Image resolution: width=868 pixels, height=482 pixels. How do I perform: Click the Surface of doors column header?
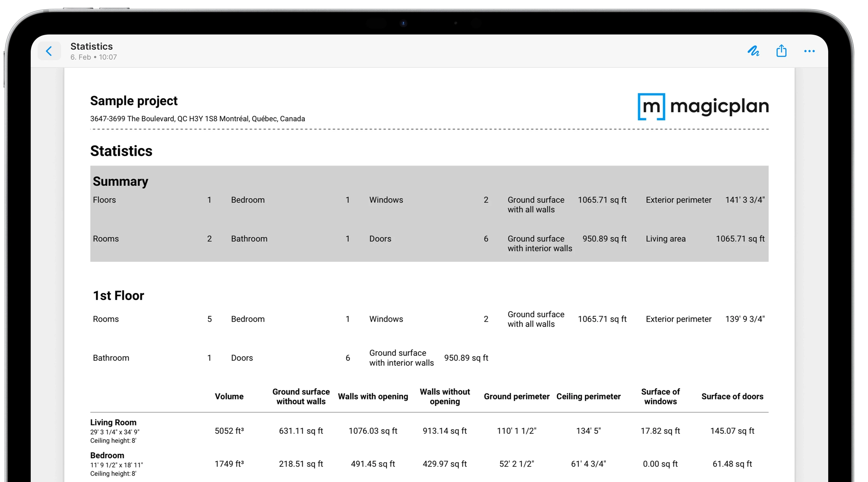(x=732, y=396)
